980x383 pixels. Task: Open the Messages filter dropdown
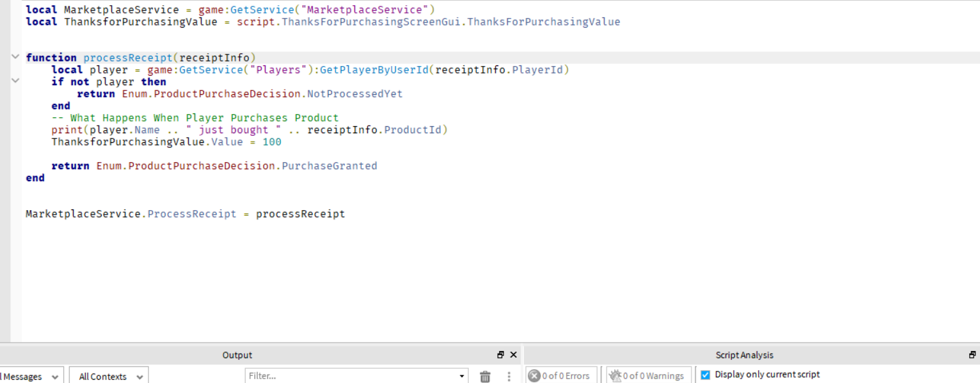(x=54, y=377)
